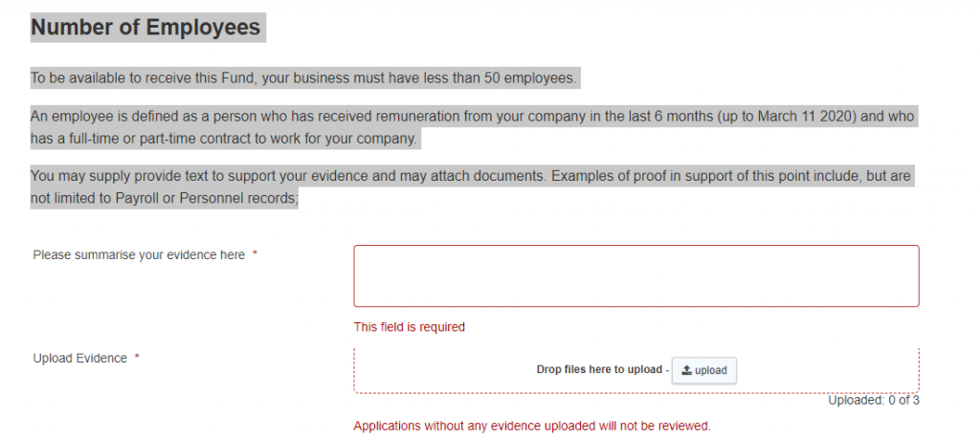This screenshot has width=980, height=439.
Task: Click the 'less than 50 employees' sentence
Action: click(304, 77)
